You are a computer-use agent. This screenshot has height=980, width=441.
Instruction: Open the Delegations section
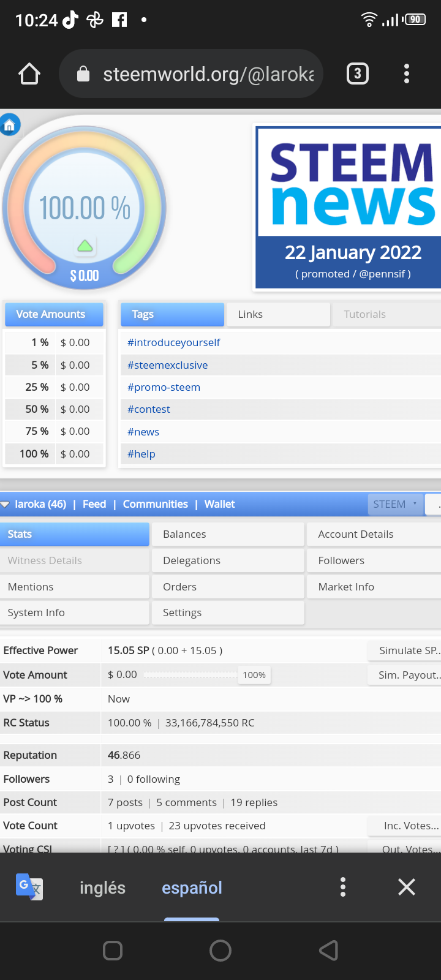[x=228, y=560]
